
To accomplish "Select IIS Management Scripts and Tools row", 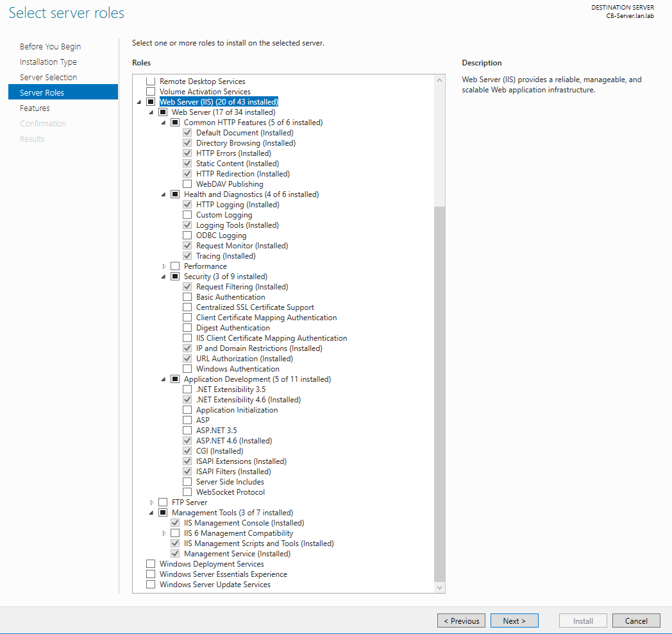I will [259, 544].
